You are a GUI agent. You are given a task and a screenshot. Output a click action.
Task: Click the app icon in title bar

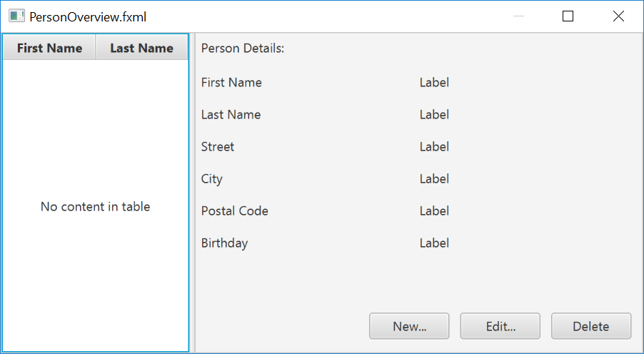coord(16,16)
